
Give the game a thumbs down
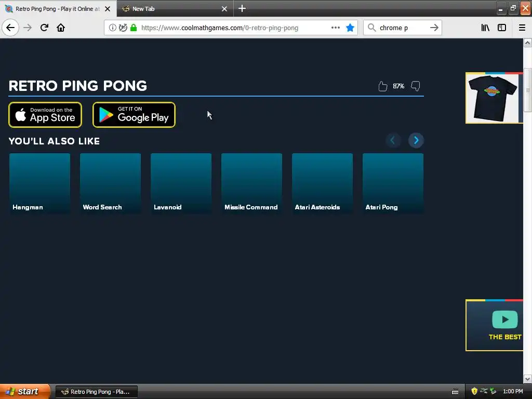point(416,86)
